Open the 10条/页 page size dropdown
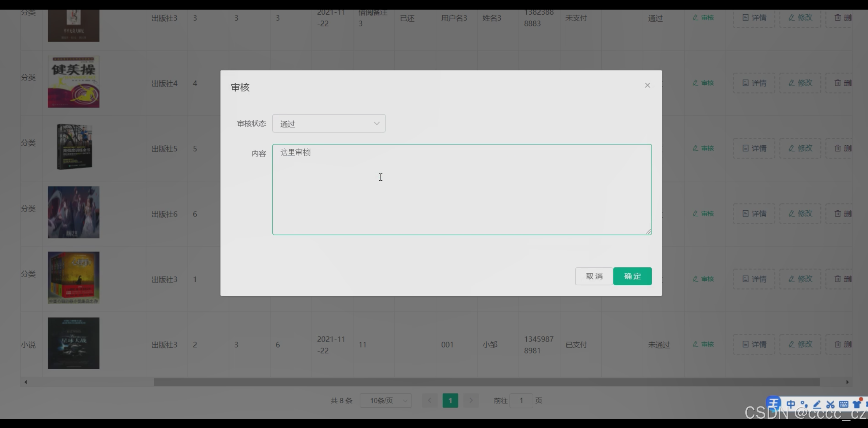Image resolution: width=868 pixels, height=428 pixels. point(386,401)
